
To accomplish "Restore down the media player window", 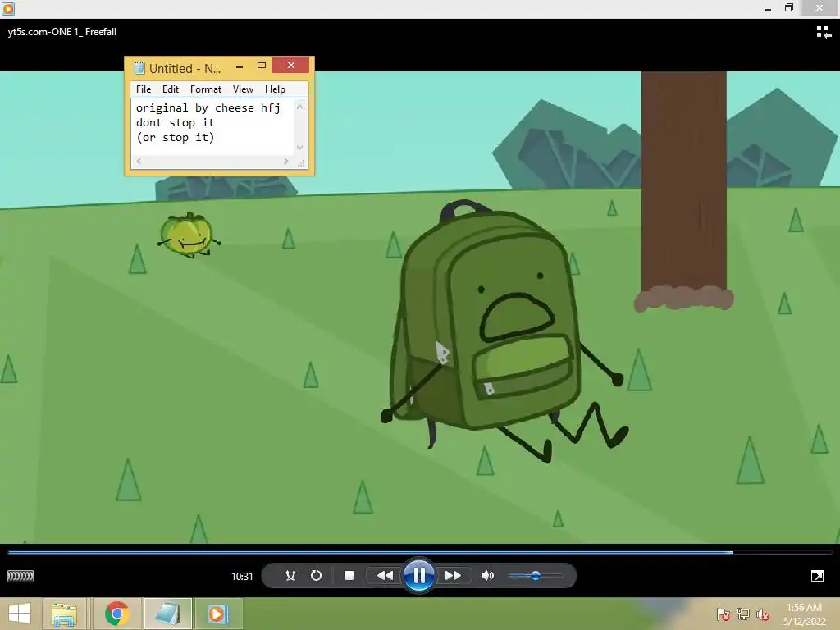I will [x=788, y=8].
